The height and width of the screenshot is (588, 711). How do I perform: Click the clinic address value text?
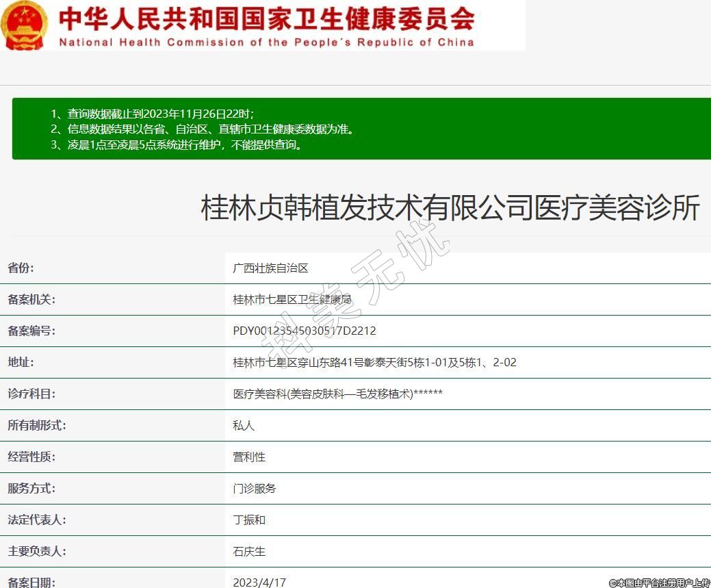tap(374, 362)
